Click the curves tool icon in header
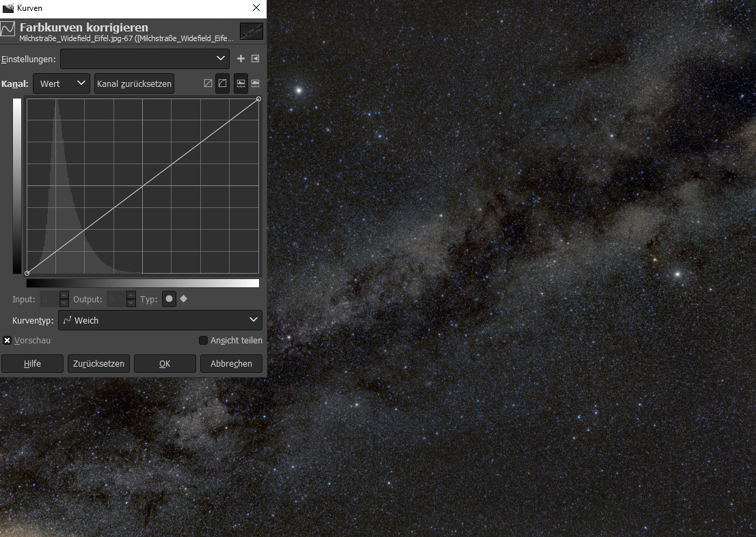Screen dimensions: 756x537 click(x=8, y=29)
